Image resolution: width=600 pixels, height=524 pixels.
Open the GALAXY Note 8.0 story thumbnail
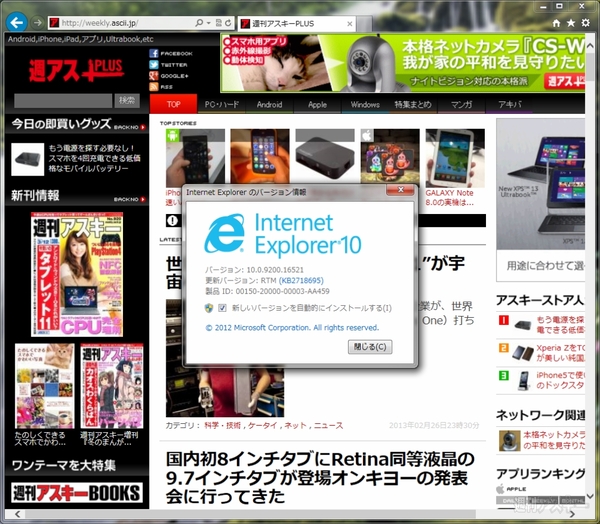(x=455, y=158)
